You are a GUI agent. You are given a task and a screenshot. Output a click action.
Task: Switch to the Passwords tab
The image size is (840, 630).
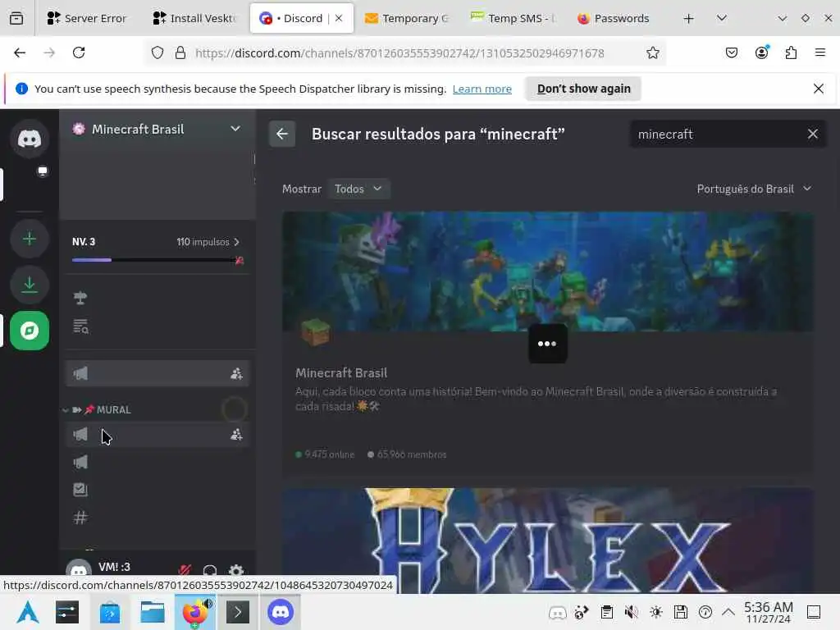614,18
